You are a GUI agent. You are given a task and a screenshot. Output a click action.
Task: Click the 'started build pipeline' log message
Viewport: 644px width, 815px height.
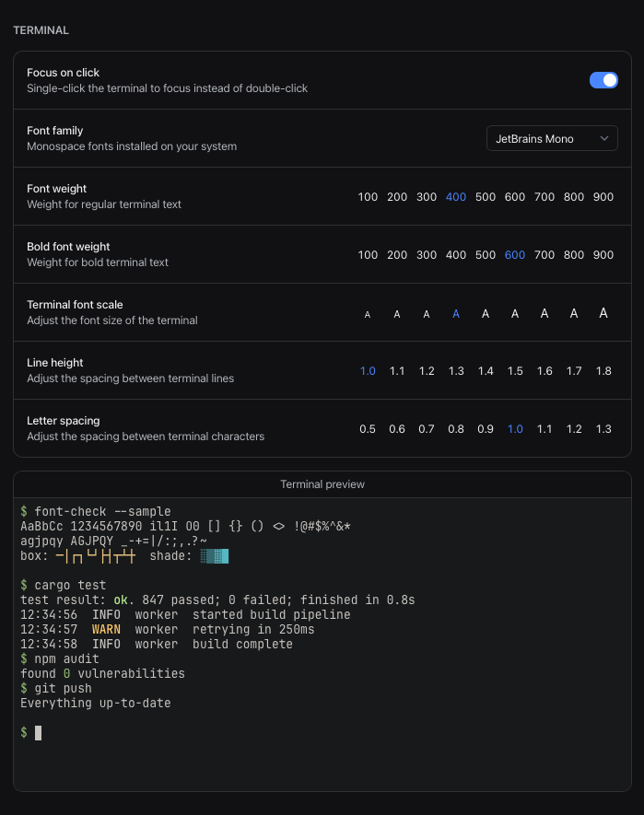[272, 614]
